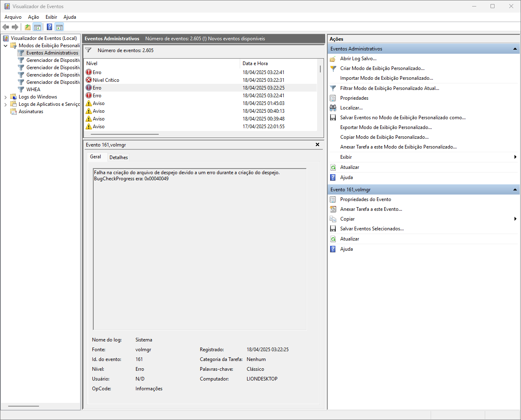The image size is (521, 420).
Task: Save events with Salvar Eventos no Modo de Exibição
Action: (x=403, y=118)
